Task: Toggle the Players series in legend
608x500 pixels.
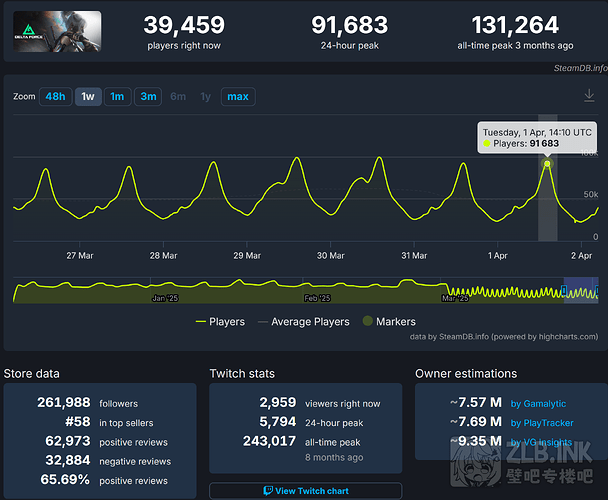Action: tap(220, 322)
